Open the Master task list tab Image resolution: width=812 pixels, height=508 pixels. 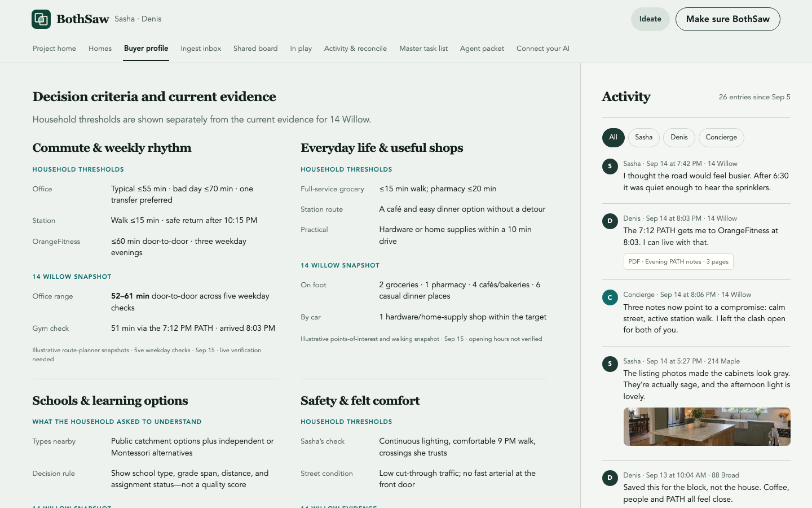[423, 49]
